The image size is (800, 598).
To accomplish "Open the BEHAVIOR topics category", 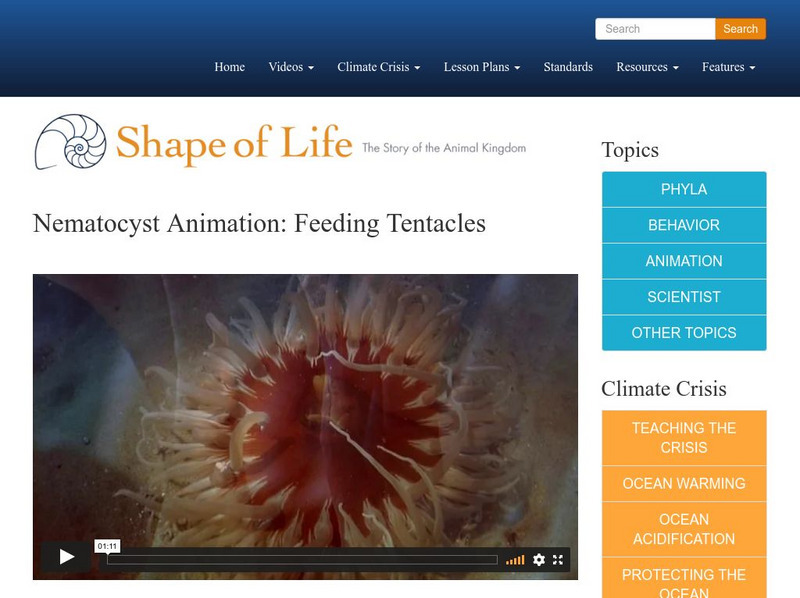I will tap(683, 225).
